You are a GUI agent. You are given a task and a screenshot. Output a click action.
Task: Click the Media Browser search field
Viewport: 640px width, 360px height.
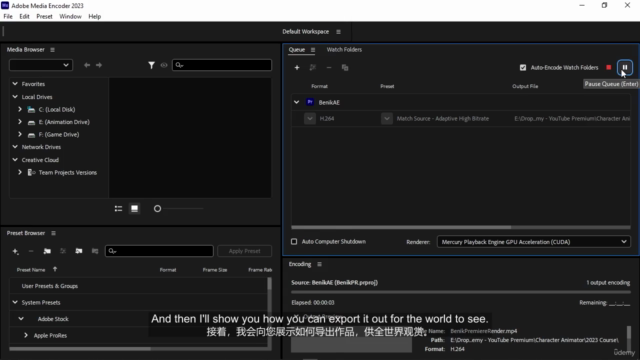point(222,65)
